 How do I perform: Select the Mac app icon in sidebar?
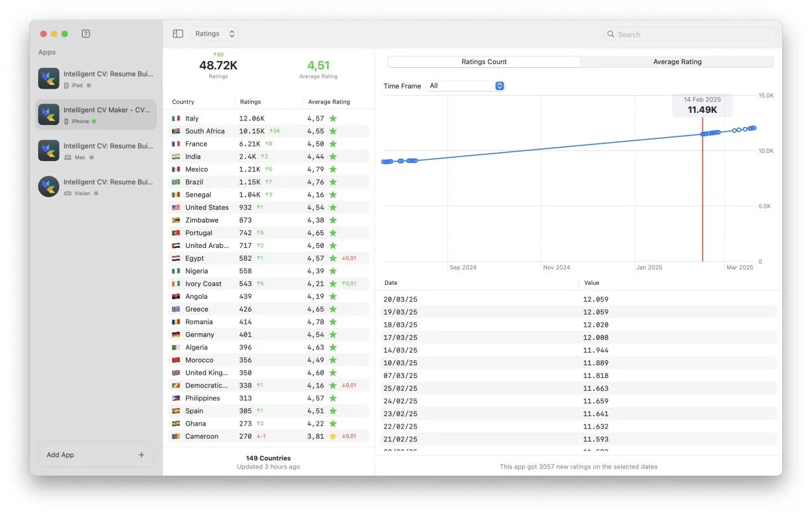[49, 151]
